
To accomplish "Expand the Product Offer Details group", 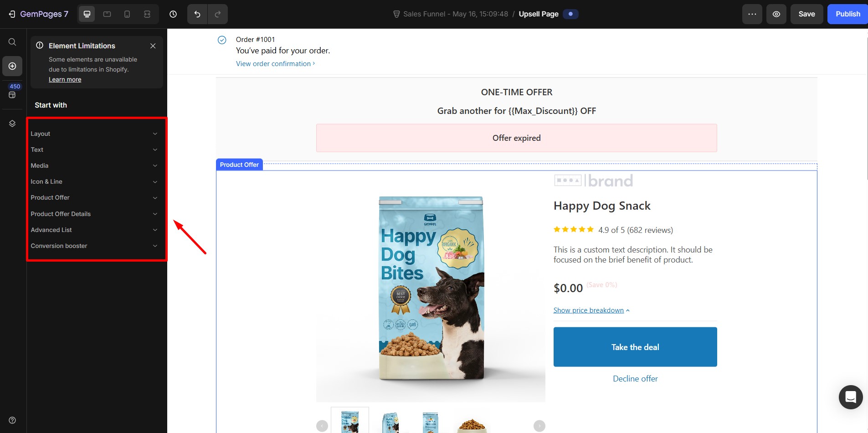I will click(94, 214).
